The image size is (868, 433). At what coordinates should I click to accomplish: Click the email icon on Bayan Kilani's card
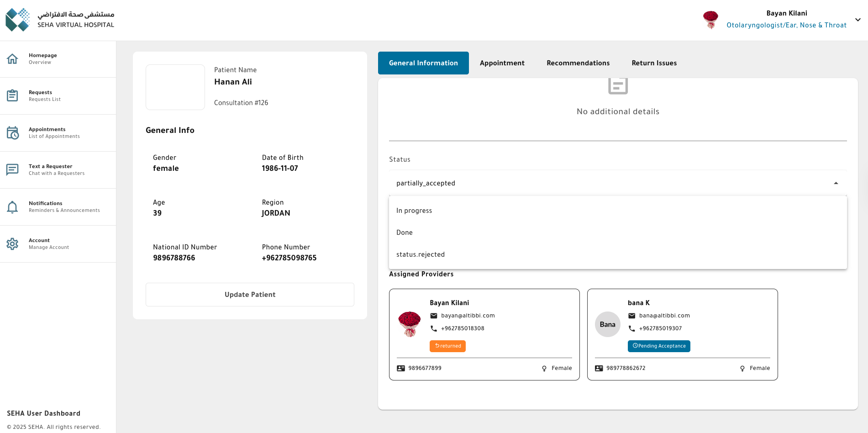(x=434, y=316)
